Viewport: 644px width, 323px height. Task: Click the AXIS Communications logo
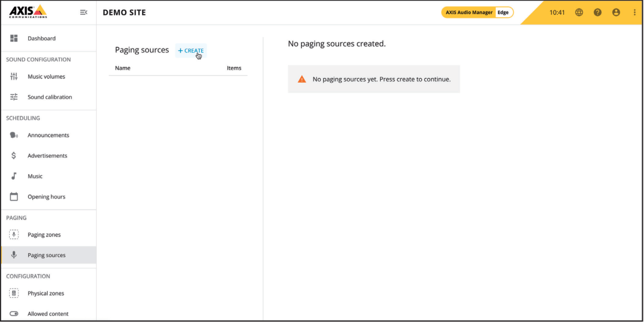(x=28, y=12)
